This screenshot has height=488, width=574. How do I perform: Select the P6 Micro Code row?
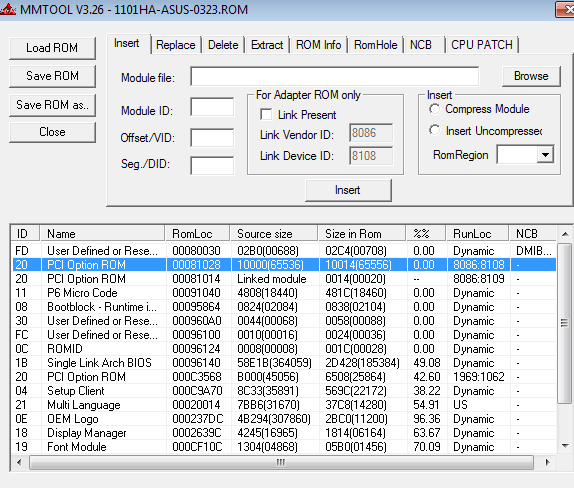(284, 293)
